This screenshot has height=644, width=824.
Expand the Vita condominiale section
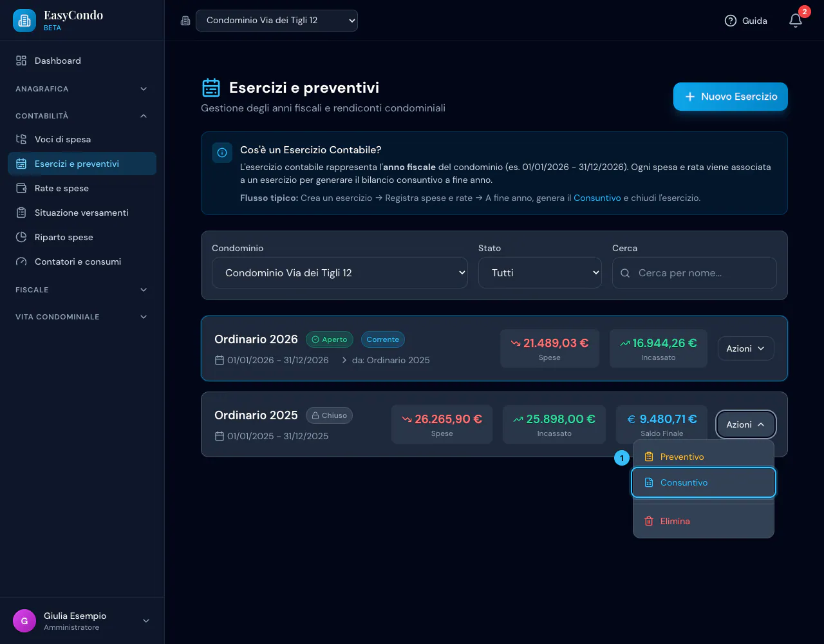point(82,317)
